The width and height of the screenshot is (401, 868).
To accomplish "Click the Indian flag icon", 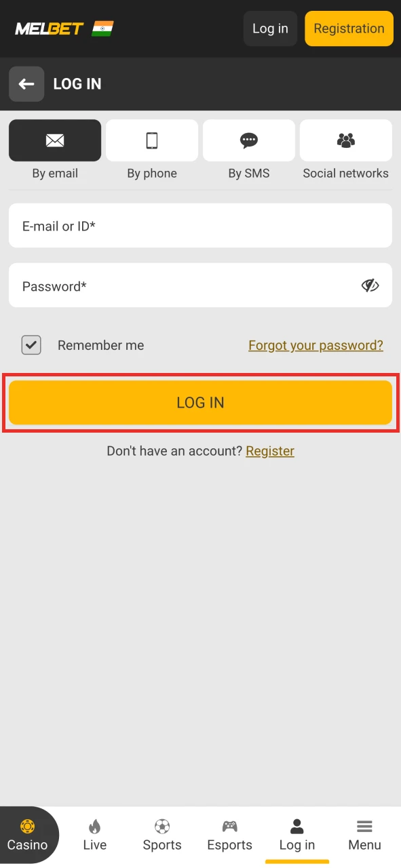I will pos(103,28).
